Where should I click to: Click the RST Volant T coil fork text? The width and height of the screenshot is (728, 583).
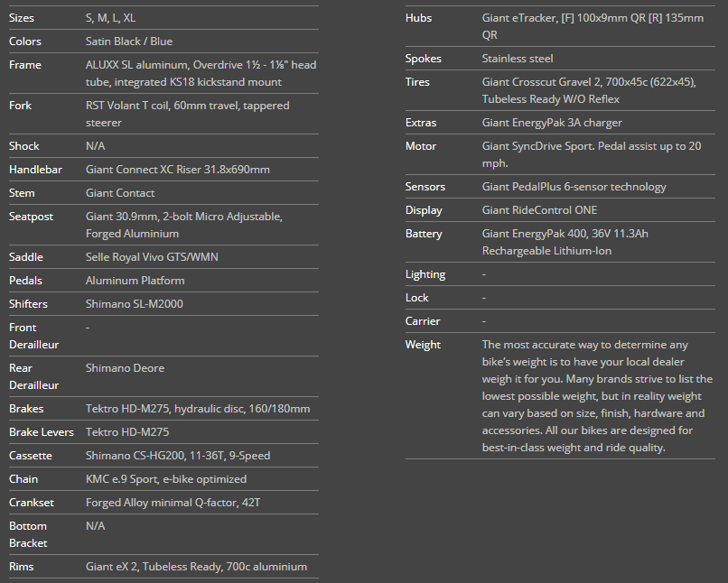tap(187, 114)
